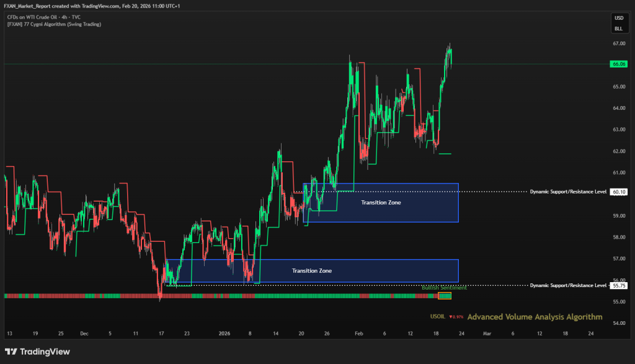The image size is (635, 364).
Task: Click the upper Dynamic Support/Resistance Level label
Action: pyautogui.click(x=567, y=192)
